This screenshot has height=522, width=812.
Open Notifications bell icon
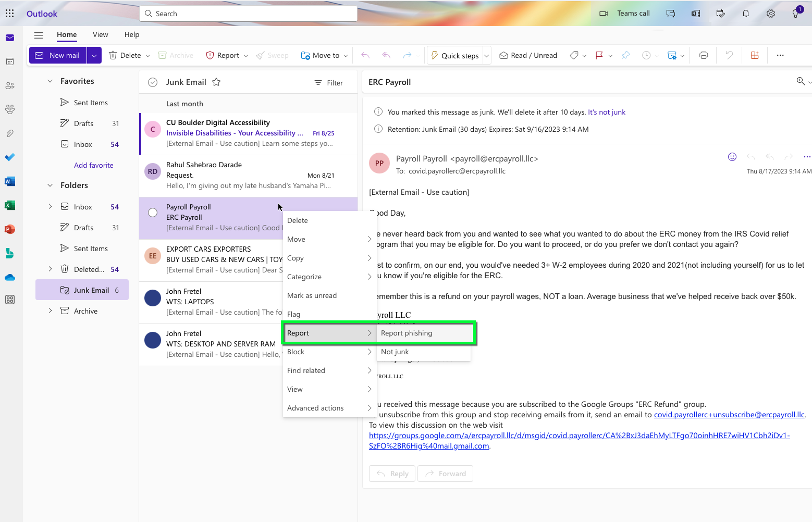[746, 14]
